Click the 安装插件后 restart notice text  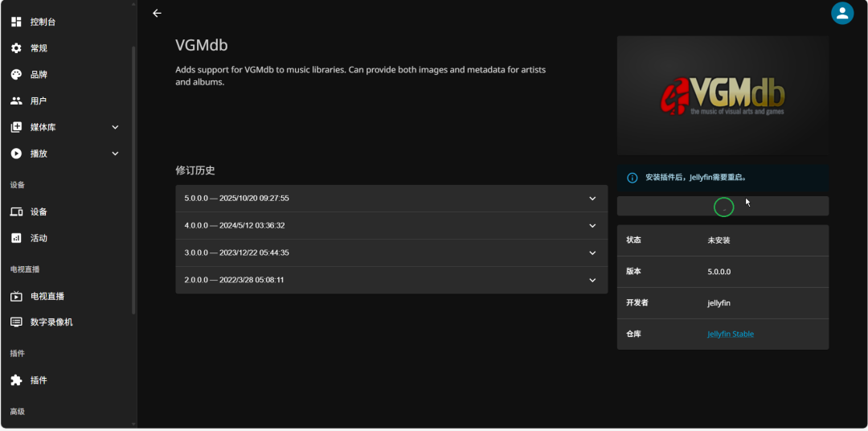(696, 178)
